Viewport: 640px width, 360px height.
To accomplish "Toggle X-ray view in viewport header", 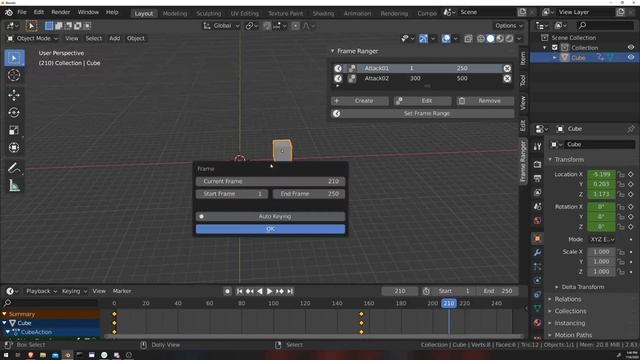I will click(468, 38).
